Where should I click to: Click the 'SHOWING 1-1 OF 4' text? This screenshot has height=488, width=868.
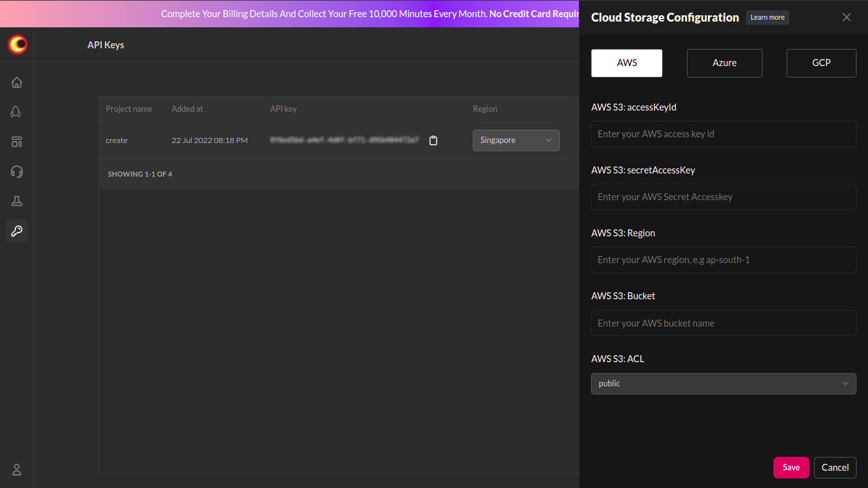(140, 174)
